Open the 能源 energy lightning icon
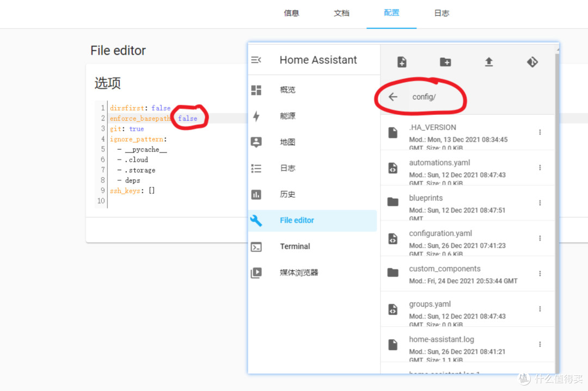 (x=256, y=116)
